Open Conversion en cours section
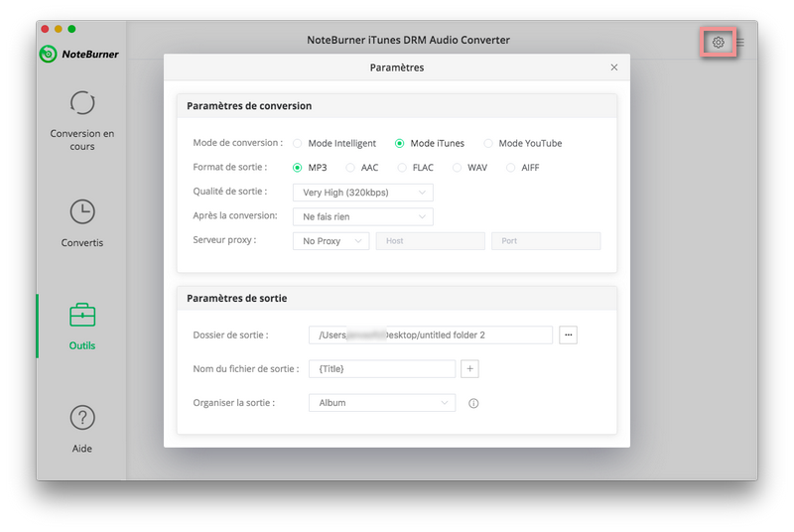The height and width of the screenshot is (532, 794). (82, 120)
